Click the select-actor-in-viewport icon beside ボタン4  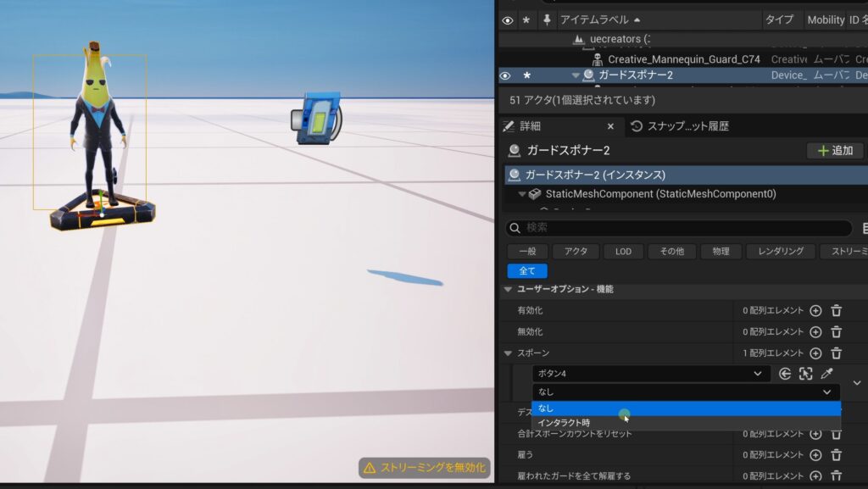tap(805, 374)
